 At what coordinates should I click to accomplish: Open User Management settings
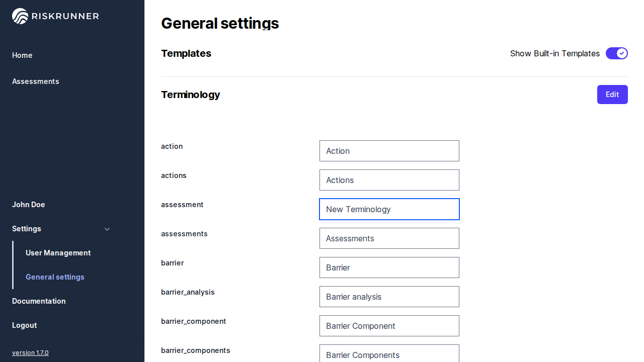pos(58,253)
